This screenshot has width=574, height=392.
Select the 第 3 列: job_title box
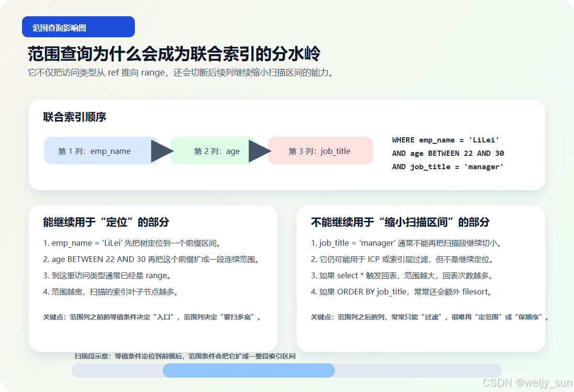click(x=320, y=151)
